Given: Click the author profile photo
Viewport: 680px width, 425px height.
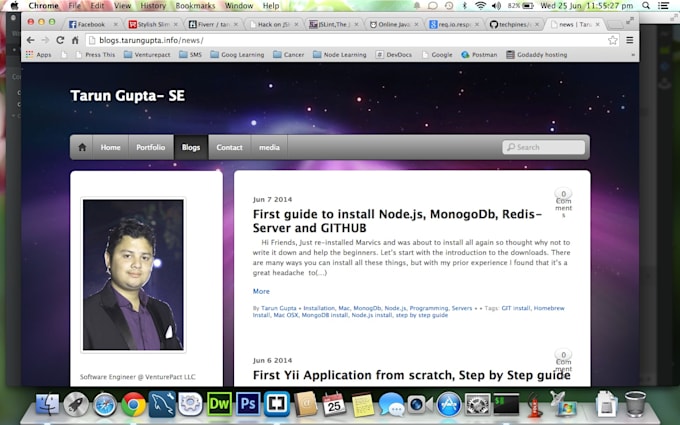Looking at the screenshot, I should coord(133,275).
